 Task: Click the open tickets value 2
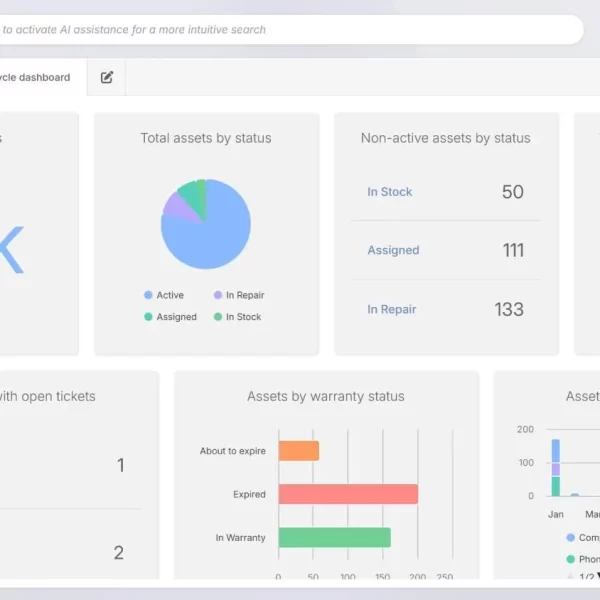(119, 553)
